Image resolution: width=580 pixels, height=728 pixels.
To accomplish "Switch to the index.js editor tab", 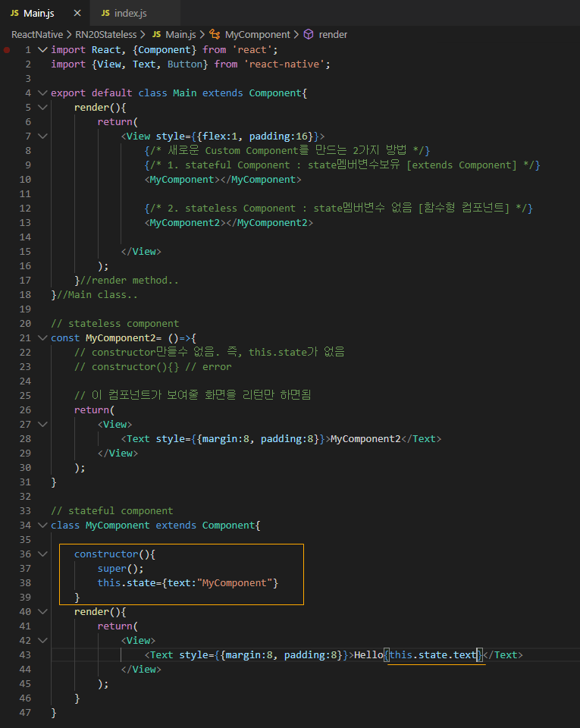I will 135,13.
